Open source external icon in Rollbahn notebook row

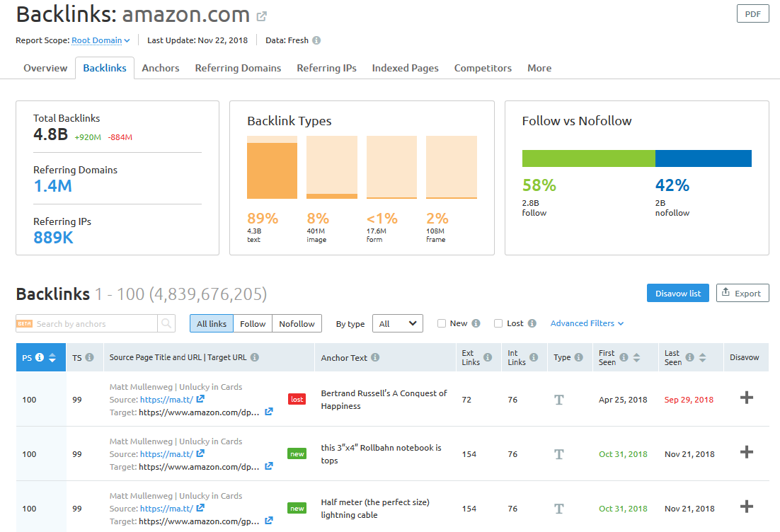click(x=200, y=453)
